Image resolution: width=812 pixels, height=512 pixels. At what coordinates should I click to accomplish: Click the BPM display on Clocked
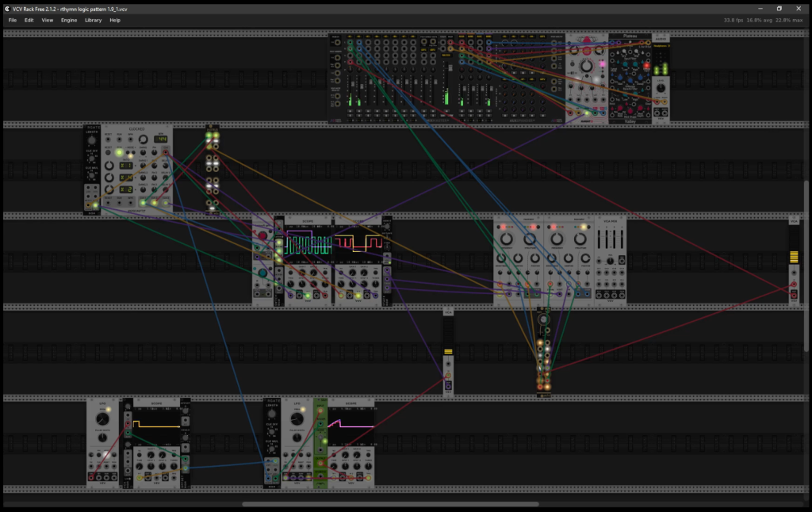coord(160,139)
